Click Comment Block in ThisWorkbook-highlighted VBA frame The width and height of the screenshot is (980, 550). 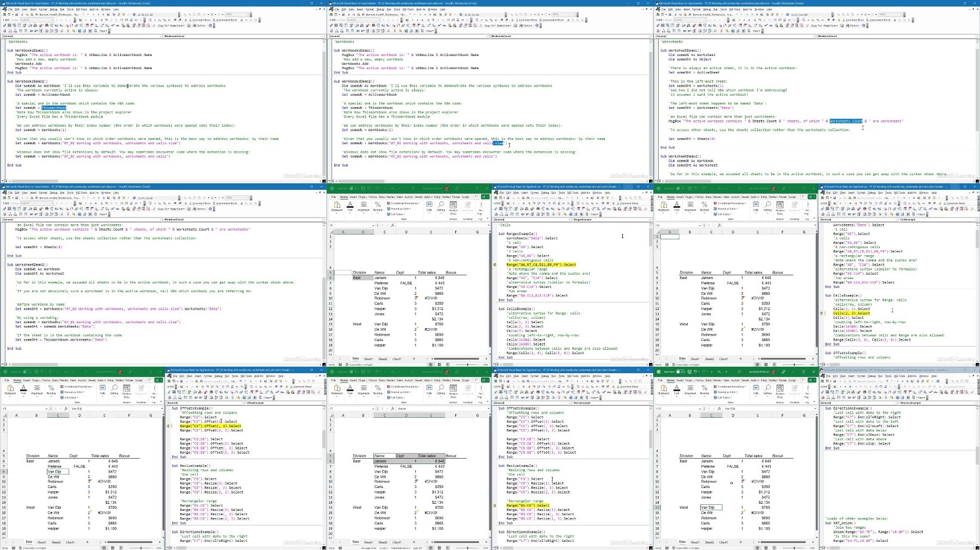[199, 20]
